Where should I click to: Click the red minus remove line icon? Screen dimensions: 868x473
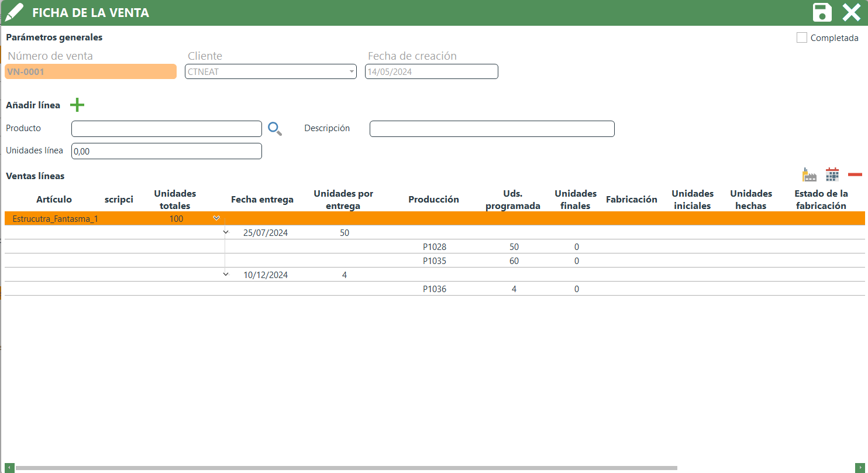[x=855, y=174]
